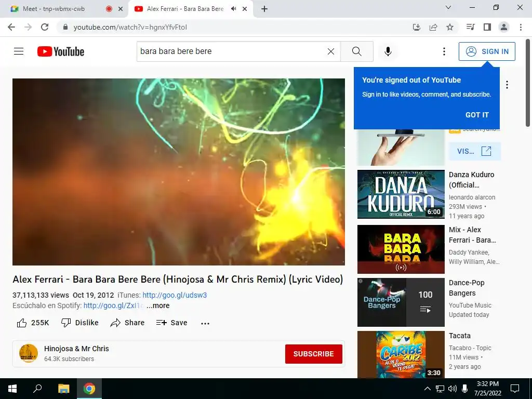The width and height of the screenshot is (532, 399).
Task: Open more actions ellipsis below the video
Action: (x=205, y=323)
